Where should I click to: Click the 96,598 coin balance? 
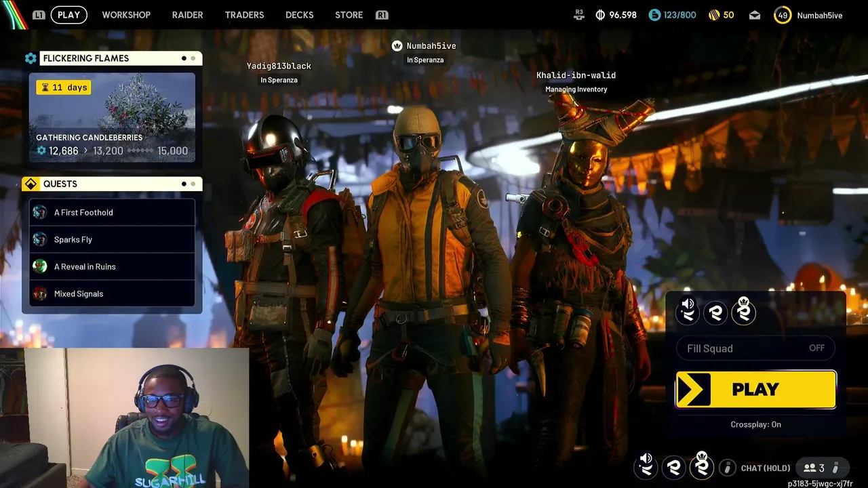[x=623, y=15]
